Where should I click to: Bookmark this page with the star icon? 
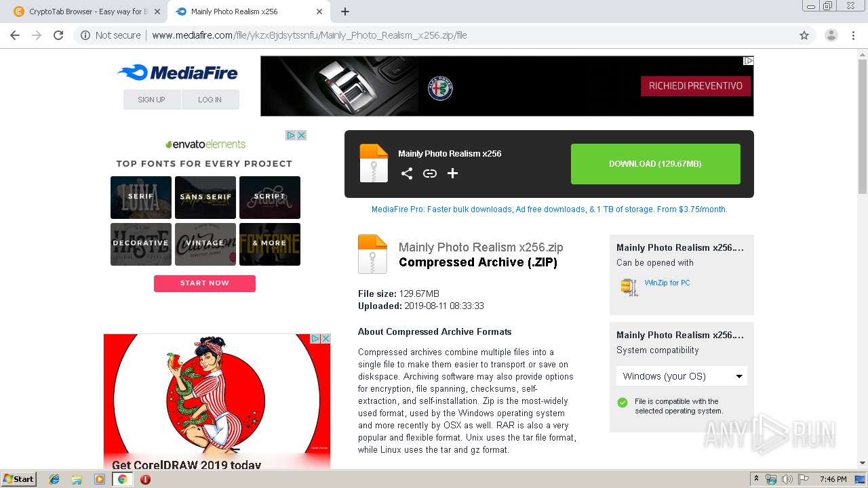pyautogui.click(x=804, y=35)
